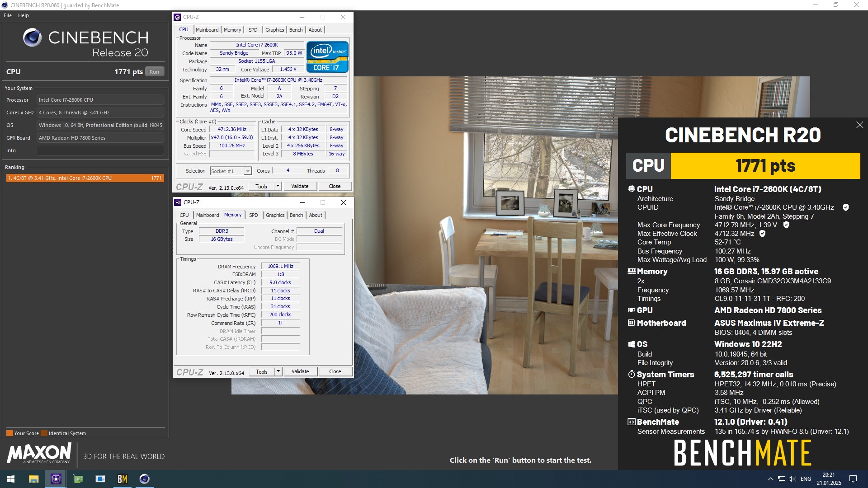Open the Cinebench taskbar icon
The height and width of the screenshot is (488, 868).
tap(144, 479)
